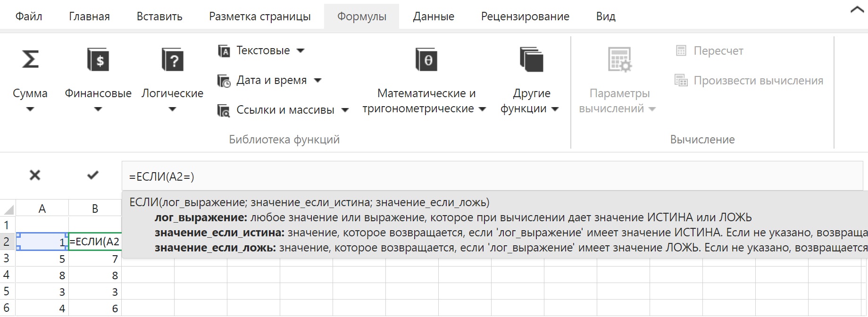Click cell A4 containing 8
This screenshot has height=317, width=868.
tap(42, 275)
